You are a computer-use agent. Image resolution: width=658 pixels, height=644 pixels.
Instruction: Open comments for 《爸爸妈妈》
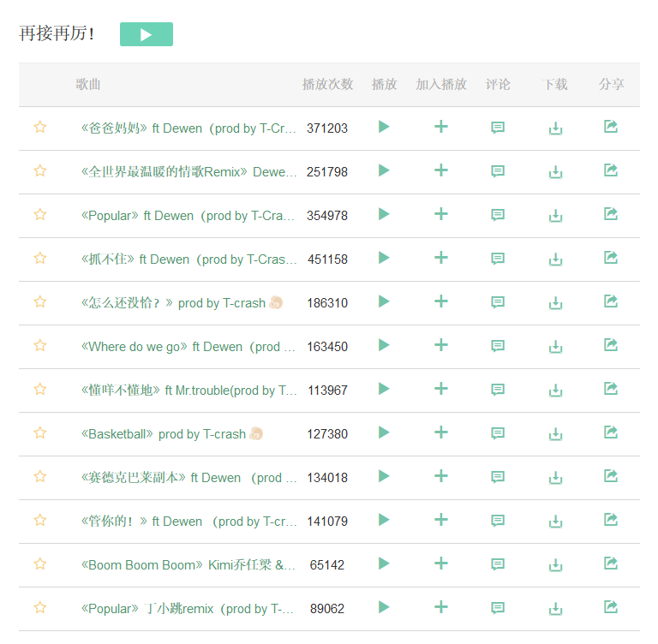(x=498, y=128)
